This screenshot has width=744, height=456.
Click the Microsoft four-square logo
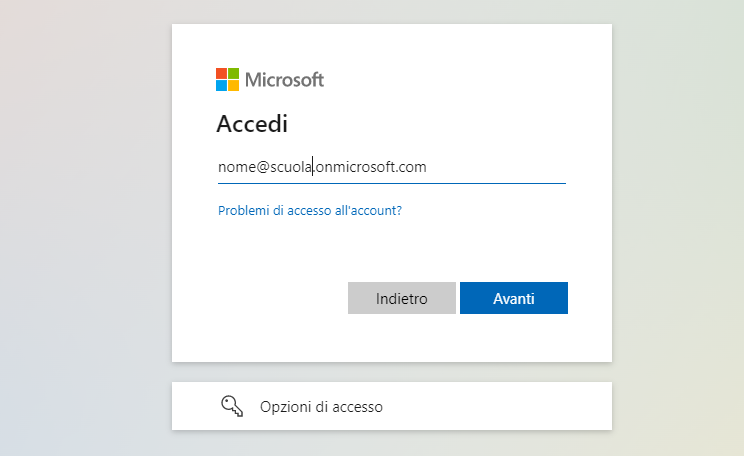pos(227,79)
